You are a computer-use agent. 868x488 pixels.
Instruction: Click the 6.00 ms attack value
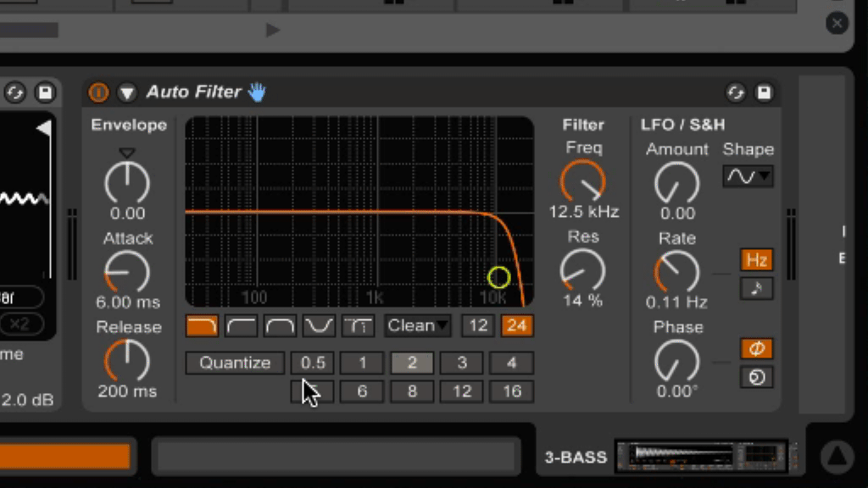coord(128,302)
